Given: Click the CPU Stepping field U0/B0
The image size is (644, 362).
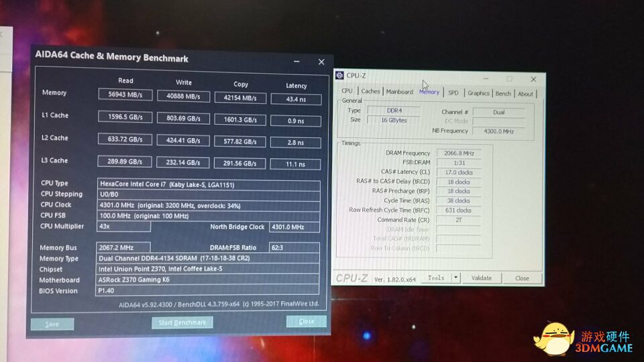Looking at the screenshot, I should click(209, 194).
